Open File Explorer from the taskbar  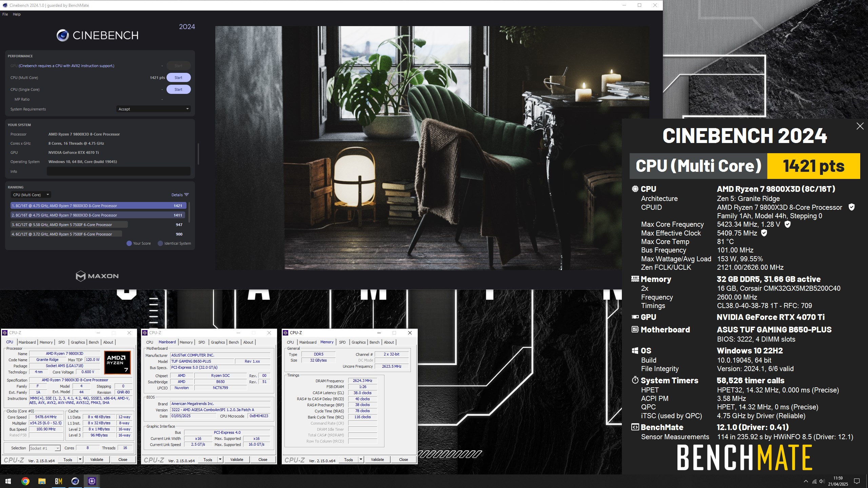[x=42, y=481]
